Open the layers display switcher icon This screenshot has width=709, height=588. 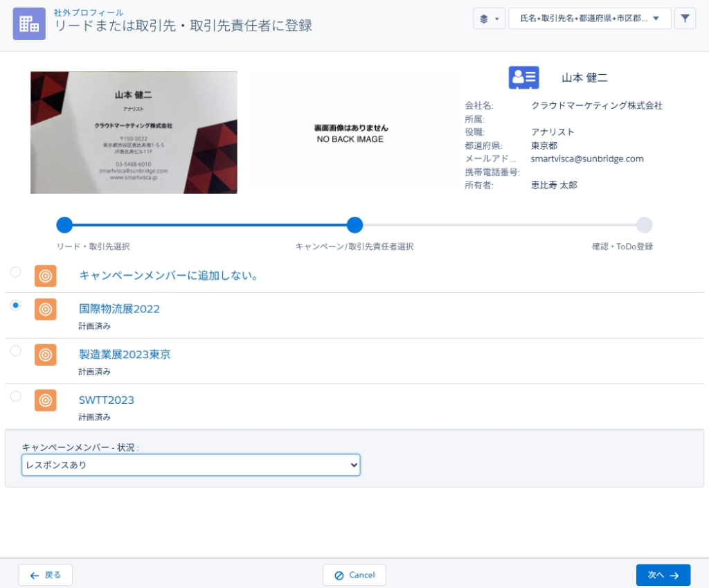pos(489,19)
